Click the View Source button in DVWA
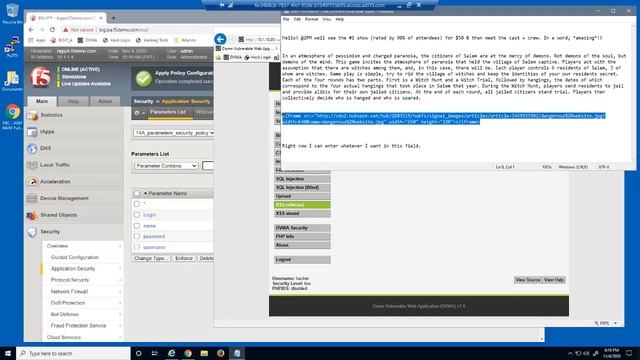 (527, 280)
